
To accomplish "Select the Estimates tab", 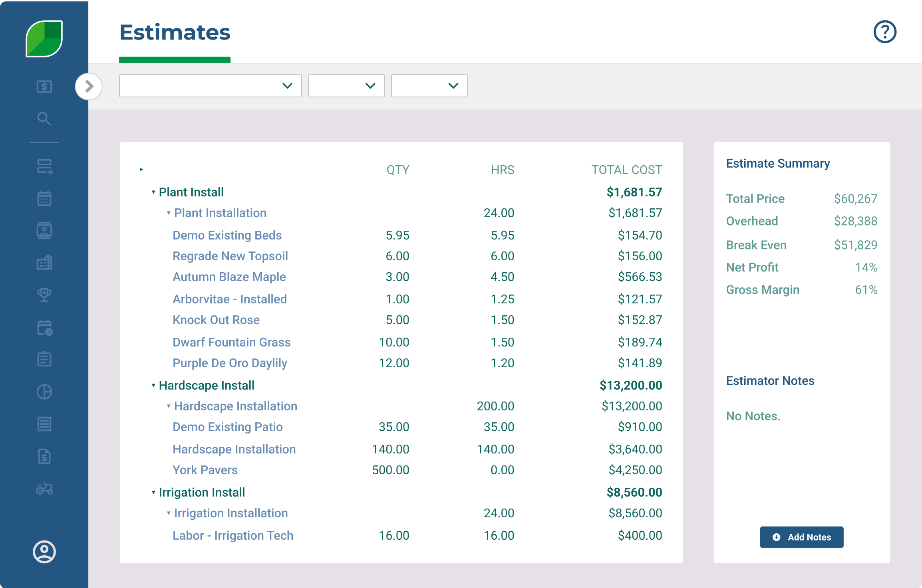I will coord(175,33).
